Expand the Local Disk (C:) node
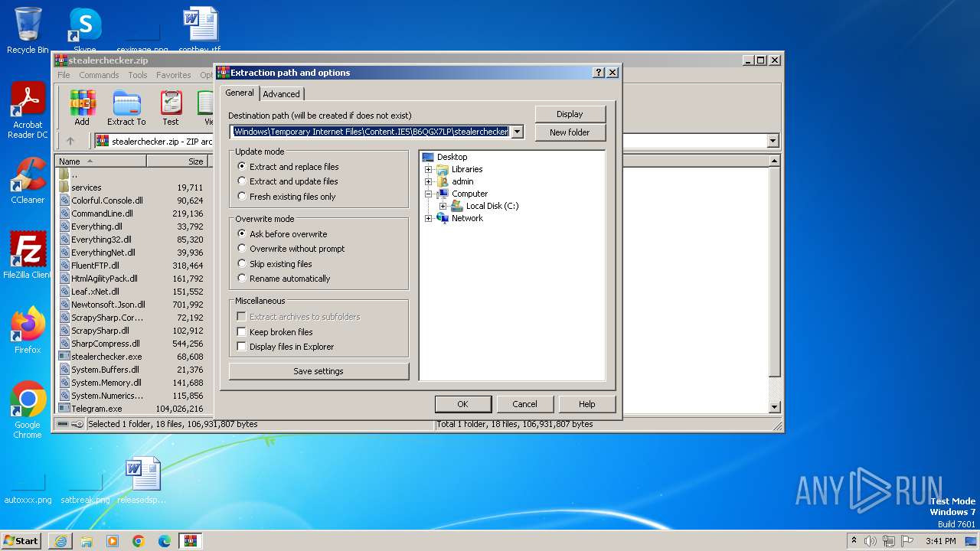Image resolution: width=980 pixels, height=551 pixels. click(443, 206)
